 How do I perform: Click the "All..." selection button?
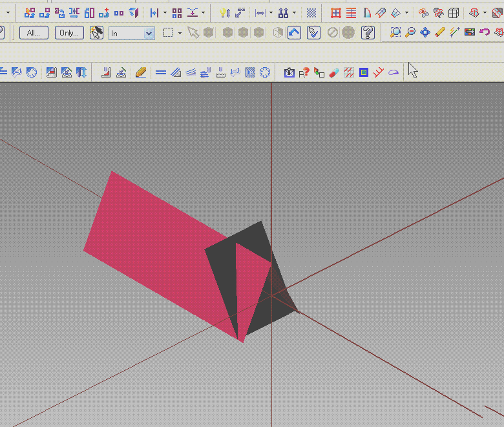[34, 33]
